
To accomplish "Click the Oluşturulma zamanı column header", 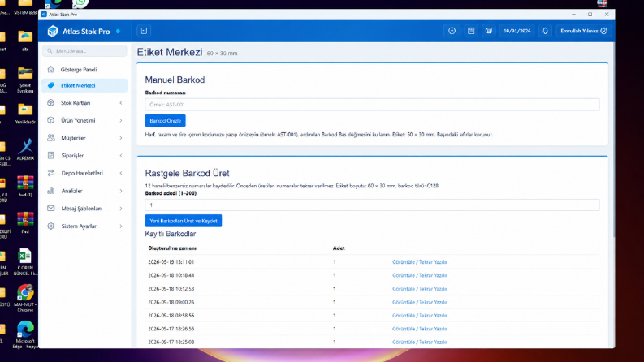I will coord(172,248).
